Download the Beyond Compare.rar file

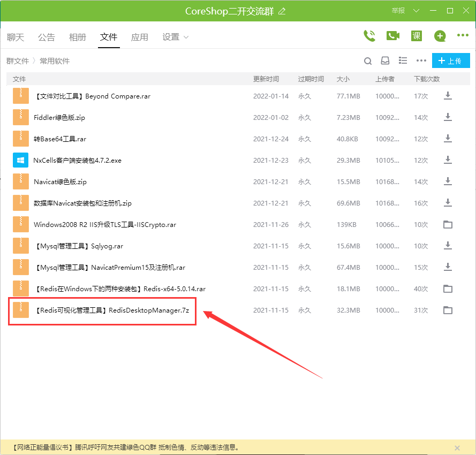pyautogui.click(x=448, y=96)
